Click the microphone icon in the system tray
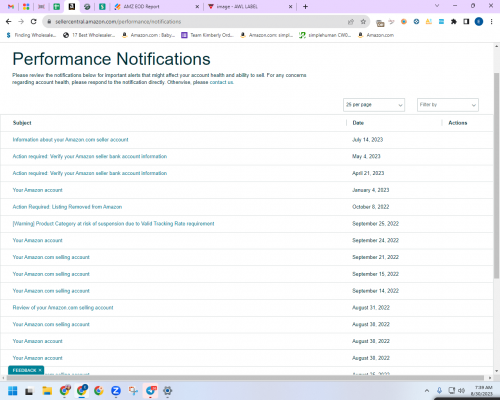Image resolution: width=500 pixels, height=400 pixels. coord(439,391)
